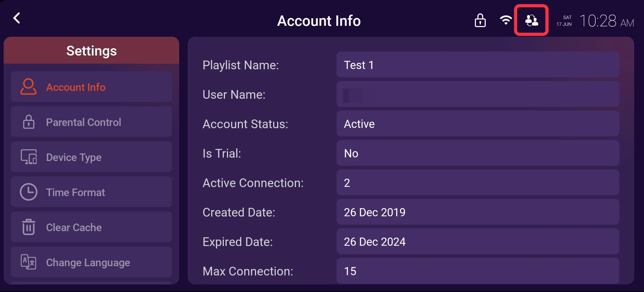Open Parental Control settings
644x292 pixels.
pos(91,122)
